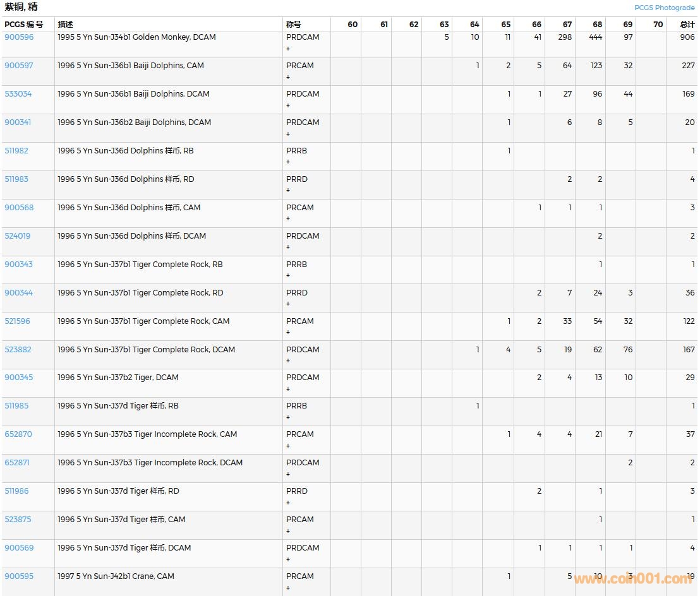Open PCGS number 523882 Tiger Complete Rock
700x596 pixels.
(x=18, y=350)
